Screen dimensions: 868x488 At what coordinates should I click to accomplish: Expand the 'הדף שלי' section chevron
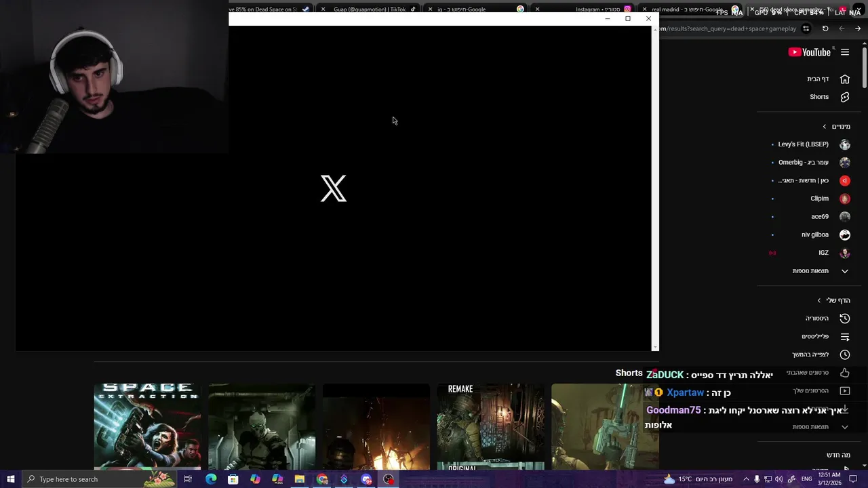click(x=818, y=300)
